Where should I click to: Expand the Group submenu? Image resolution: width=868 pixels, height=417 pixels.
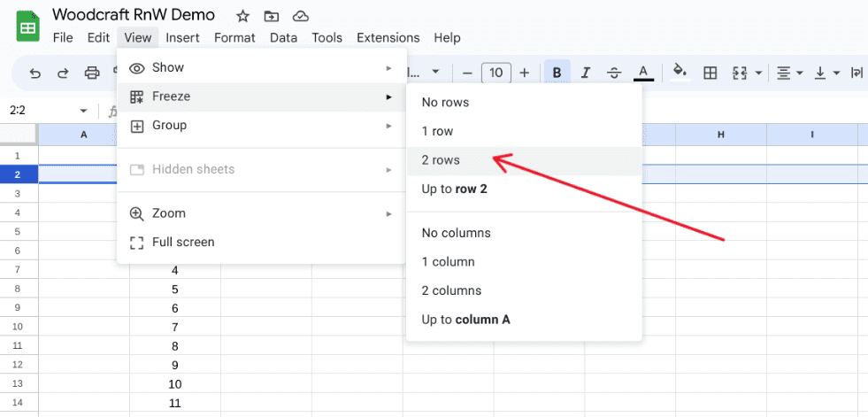point(262,126)
